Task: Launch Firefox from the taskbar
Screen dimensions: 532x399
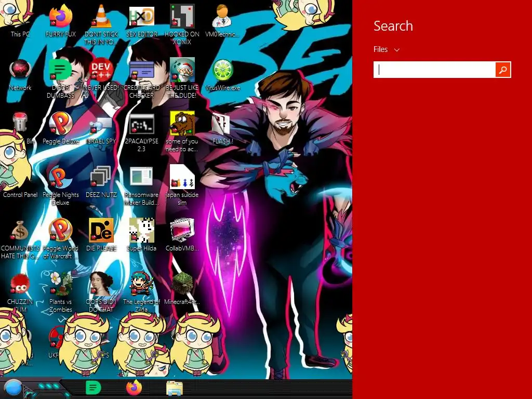Action: coord(134,388)
